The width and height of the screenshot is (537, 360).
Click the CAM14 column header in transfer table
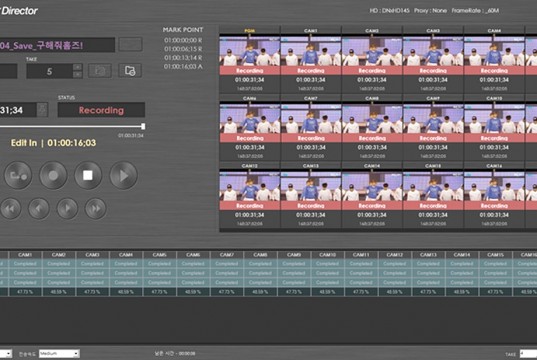click(x=462, y=255)
